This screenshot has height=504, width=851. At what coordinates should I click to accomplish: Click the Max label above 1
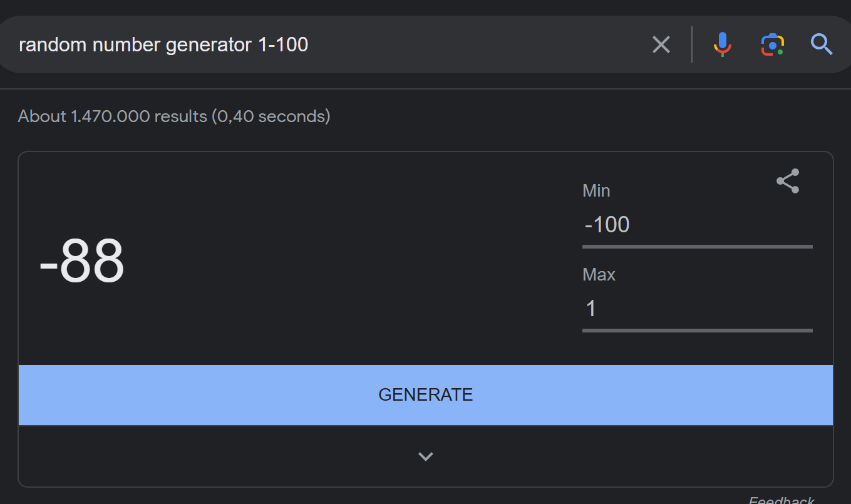pos(599,274)
